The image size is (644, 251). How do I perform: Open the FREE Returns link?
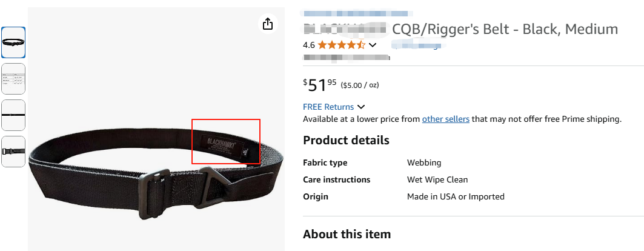tap(328, 107)
